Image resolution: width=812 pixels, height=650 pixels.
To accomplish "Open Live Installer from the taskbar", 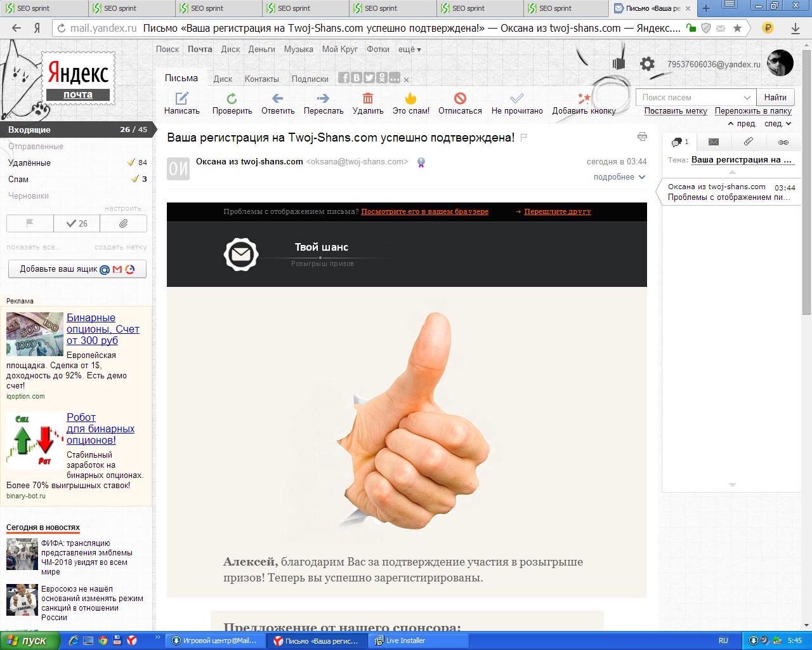I will tap(418, 640).
